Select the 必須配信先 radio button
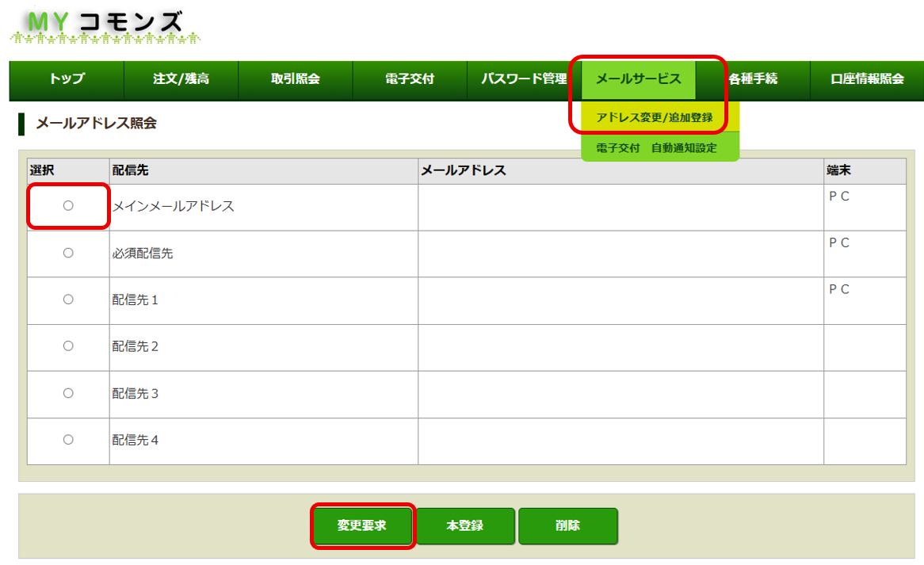 68,252
